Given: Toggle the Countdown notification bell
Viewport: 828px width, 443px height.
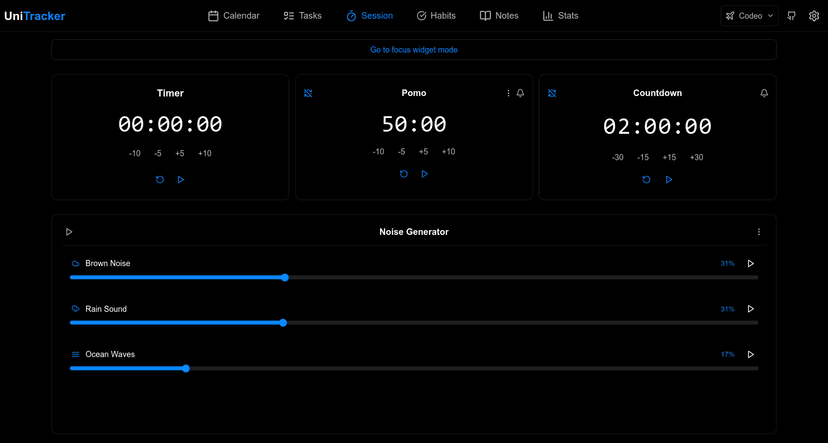Looking at the screenshot, I should tap(764, 93).
